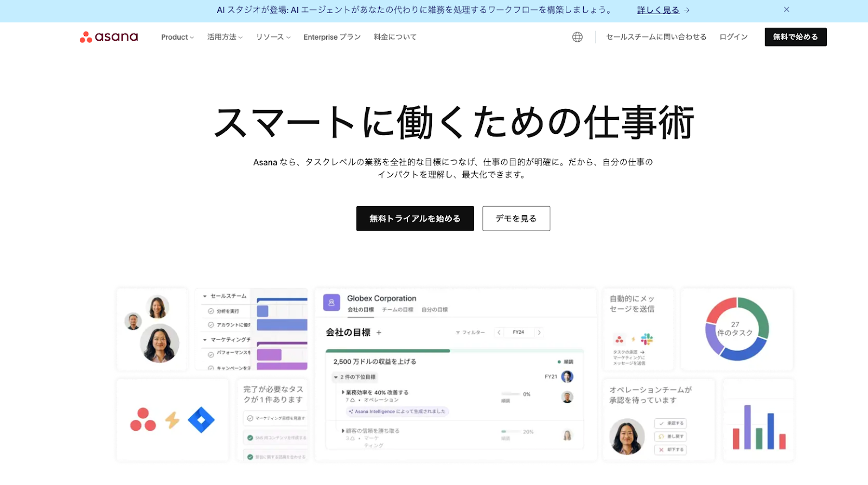Go to previous fiscal year before FY24
Image resolution: width=868 pixels, height=485 pixels.
pyautogui.click(x=499, y=333)
